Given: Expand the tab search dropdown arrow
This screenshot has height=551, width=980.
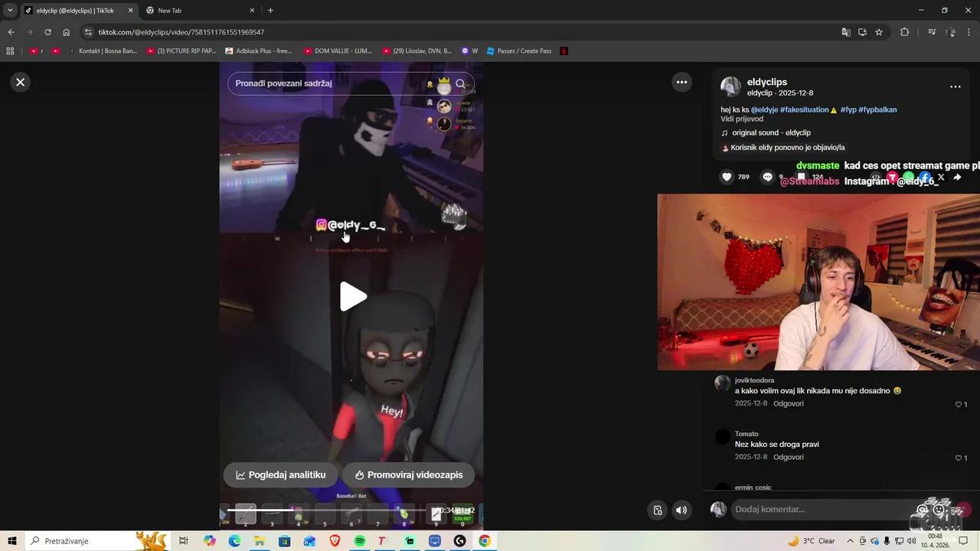Looking at the screenshot, I should point(10,11).
